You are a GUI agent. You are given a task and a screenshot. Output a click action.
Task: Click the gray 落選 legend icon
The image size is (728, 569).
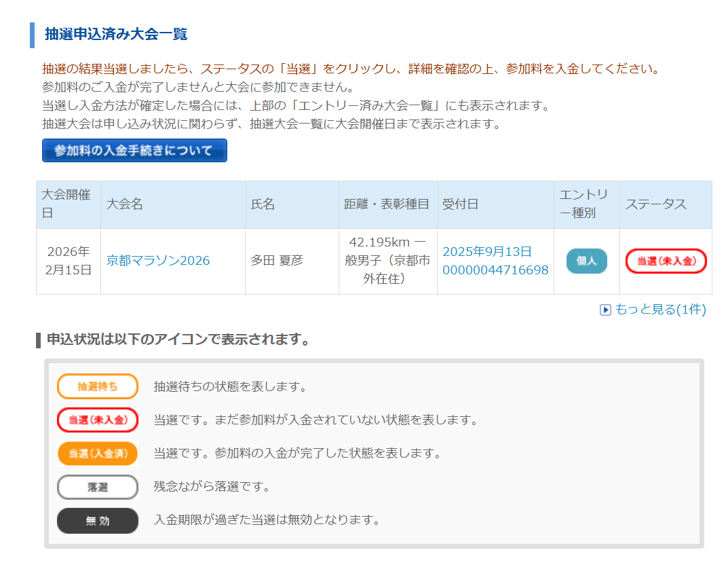coord(97,487)
